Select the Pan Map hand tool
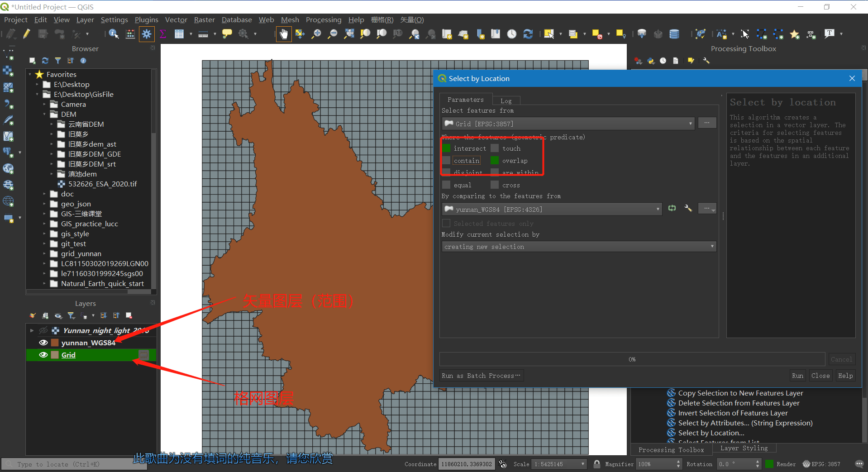Viewport: 868px width, 472px height. 284,34
